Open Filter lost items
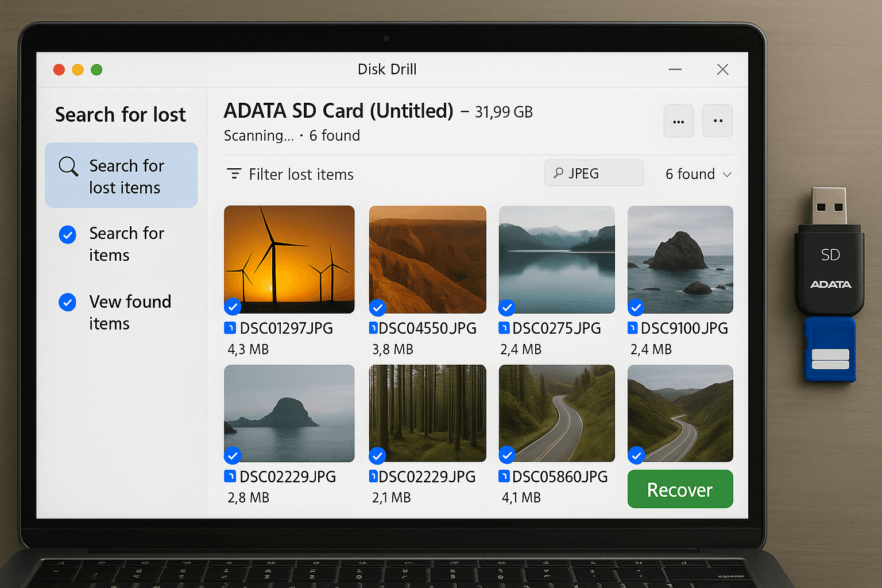This screenshot has width=882, height=588. click(290, 174)
